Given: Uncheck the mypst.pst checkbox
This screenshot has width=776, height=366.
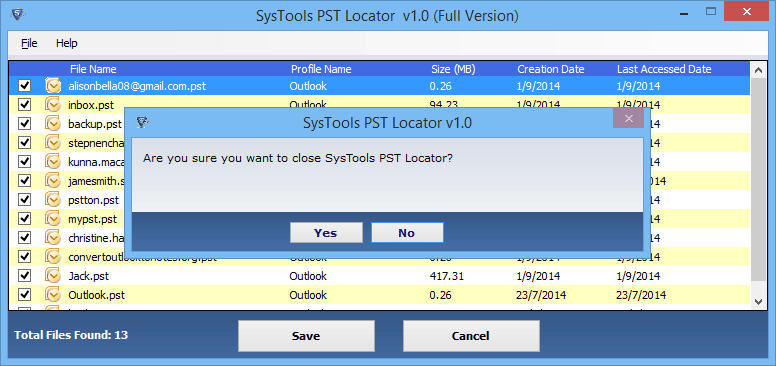Looking at the screenshot, I should click(24, 219).
